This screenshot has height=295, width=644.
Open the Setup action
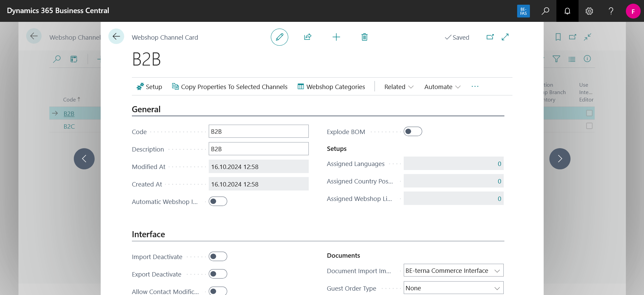click(149, 87)
